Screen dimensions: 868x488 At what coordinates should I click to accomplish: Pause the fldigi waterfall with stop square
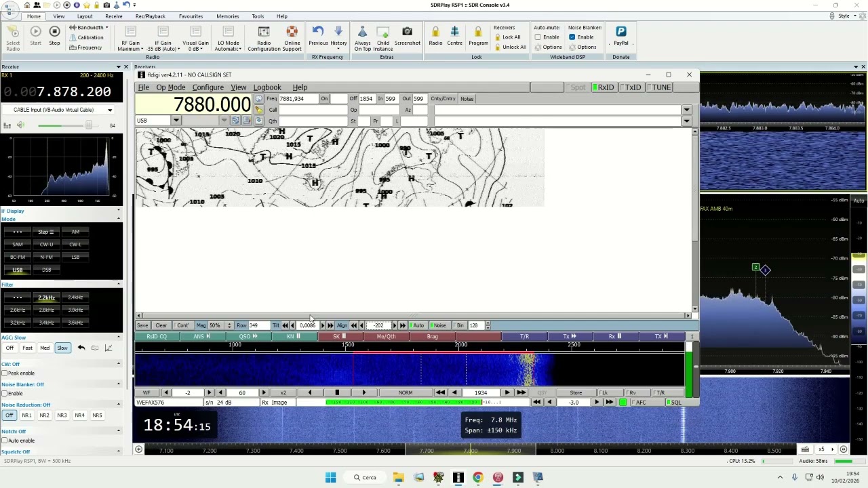click(x=337, y=392)
